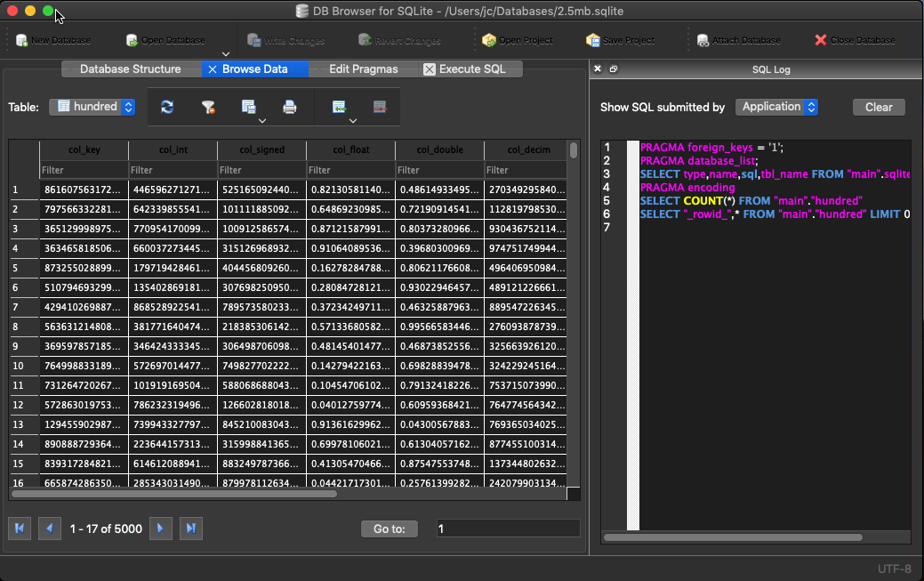Click the Filter field under col_float
This screenshot has width=924, height=581.
[x=350, y=170]
